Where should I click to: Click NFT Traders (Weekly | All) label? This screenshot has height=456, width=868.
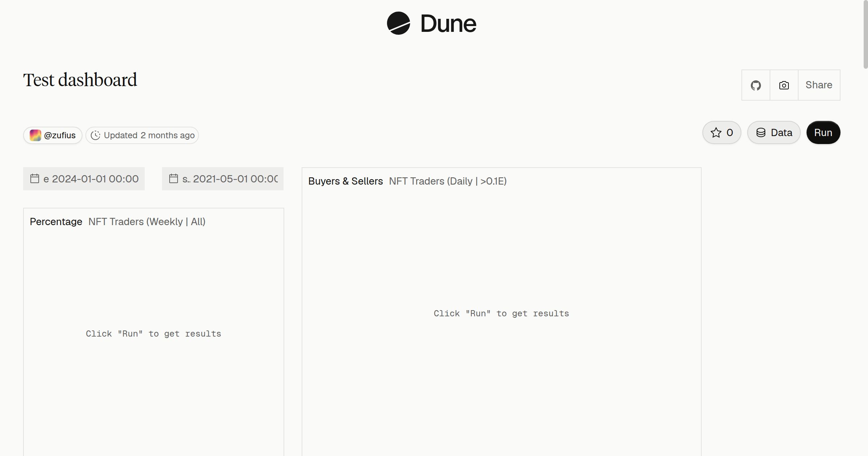(147, 221)
